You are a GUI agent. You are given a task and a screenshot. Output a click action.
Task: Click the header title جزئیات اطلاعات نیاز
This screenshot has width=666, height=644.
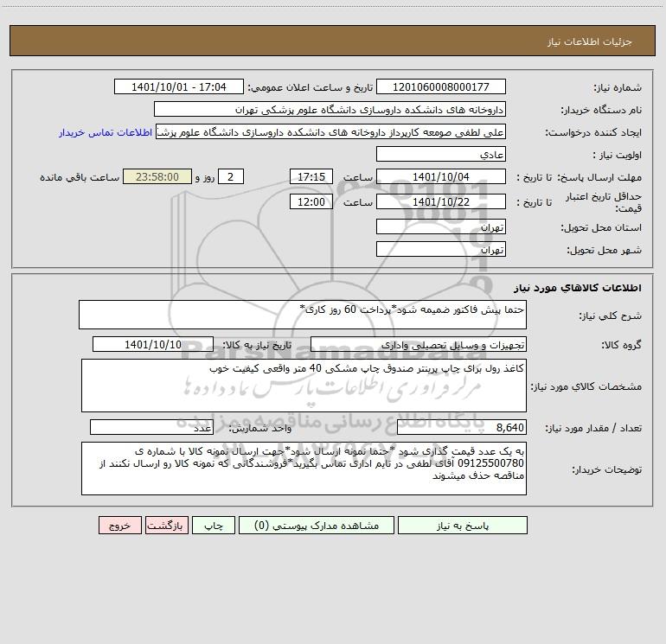click(590, 41)
